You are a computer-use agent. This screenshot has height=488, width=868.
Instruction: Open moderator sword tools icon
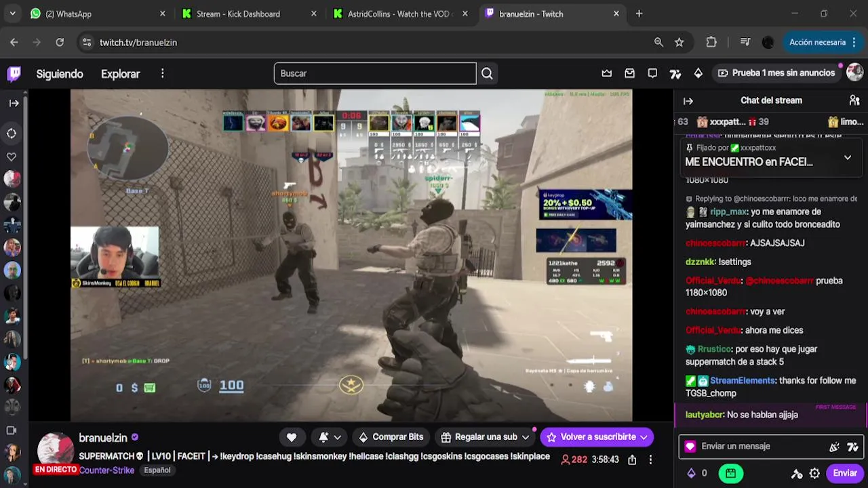797,473
